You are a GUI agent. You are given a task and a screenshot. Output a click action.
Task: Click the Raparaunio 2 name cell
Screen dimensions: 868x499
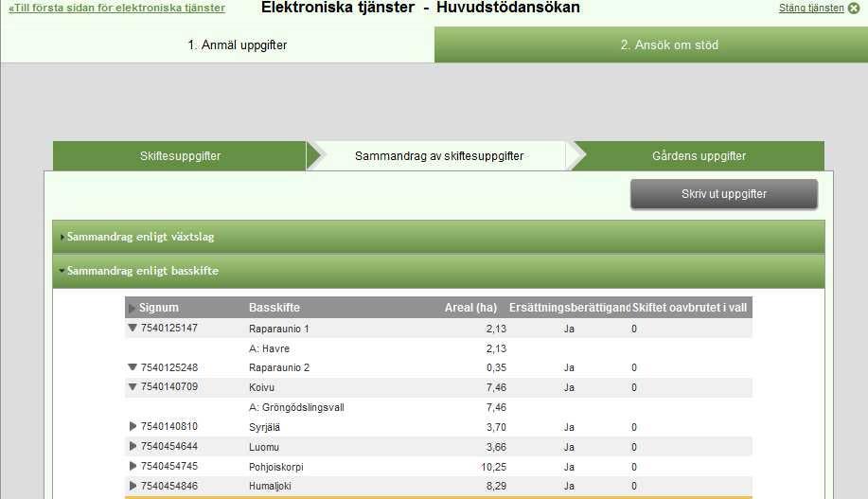pyautogui.click(x=279, y=367)
